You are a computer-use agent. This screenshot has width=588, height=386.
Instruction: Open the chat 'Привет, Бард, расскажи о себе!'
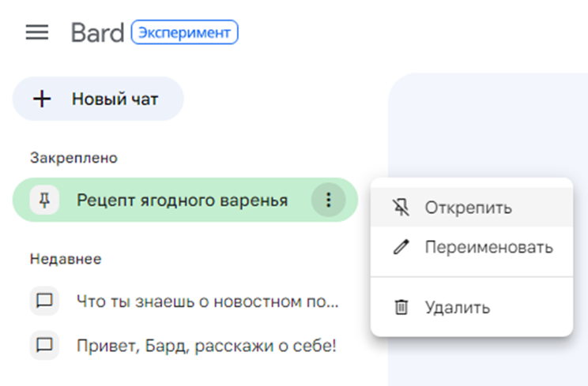206,345
